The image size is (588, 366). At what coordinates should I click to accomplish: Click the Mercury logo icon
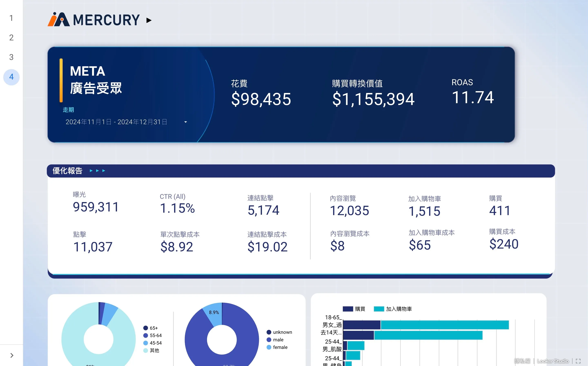point(58,19)
